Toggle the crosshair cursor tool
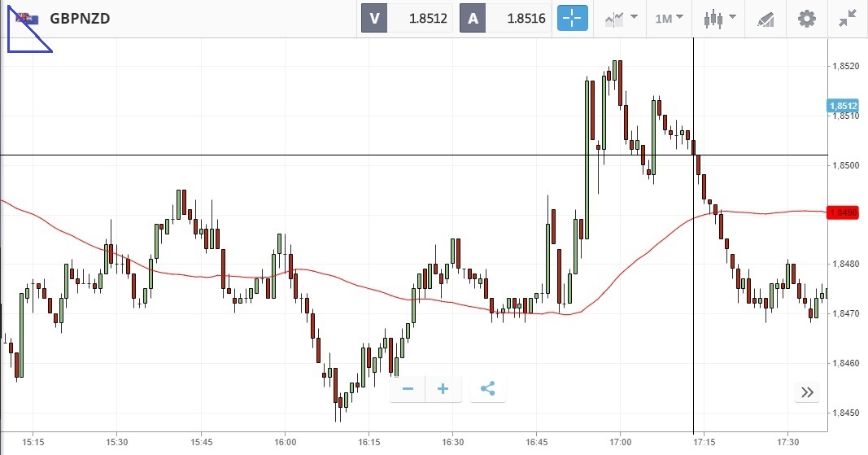This screenshot has width=868, height=455. pyautogui.click(x=572, y=18)
